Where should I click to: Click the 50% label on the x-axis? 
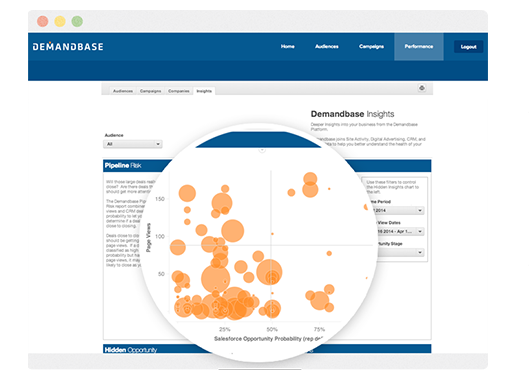pyautogui.click(x=272, y=329)
